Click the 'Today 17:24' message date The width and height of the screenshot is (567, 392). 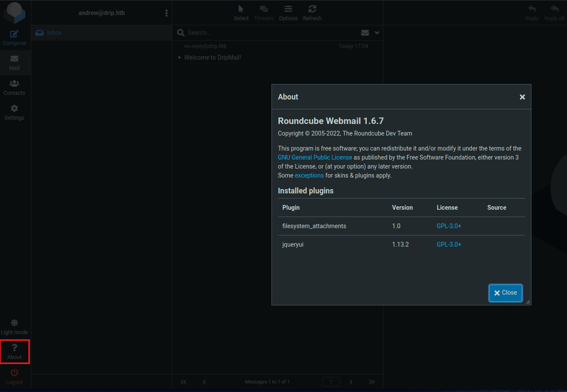click(353, 46)
